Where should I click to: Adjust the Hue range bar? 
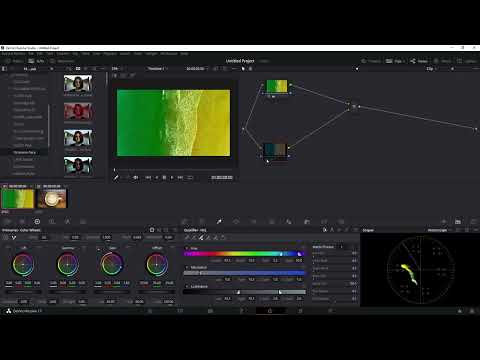(244, 254)
